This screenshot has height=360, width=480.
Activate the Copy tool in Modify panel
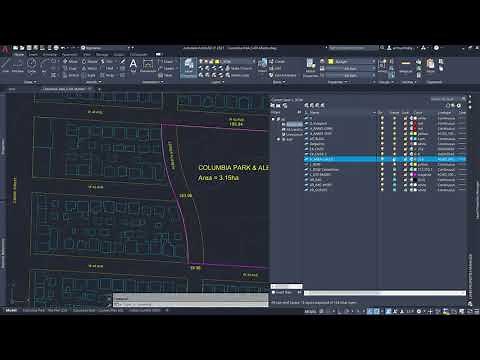click(x=70, y=68)
